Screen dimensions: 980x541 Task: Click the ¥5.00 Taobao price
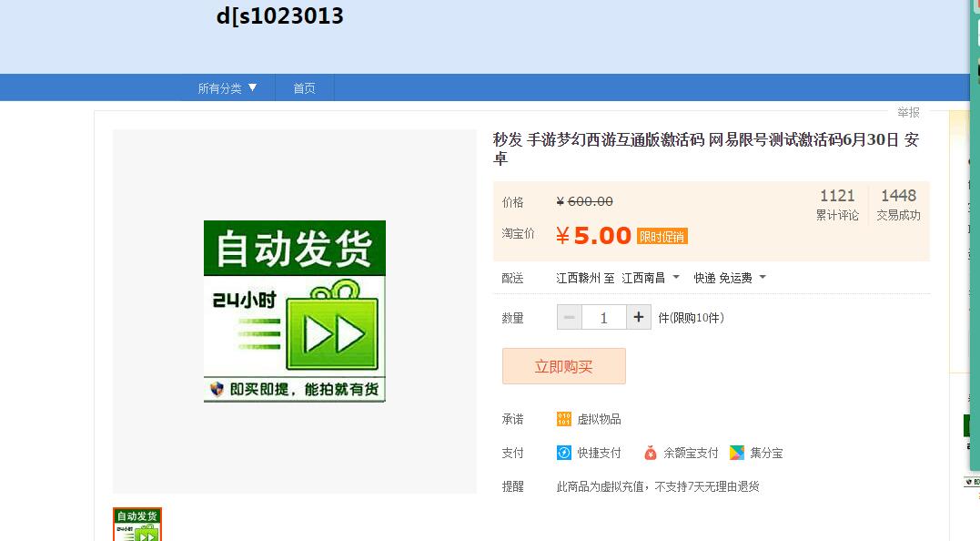(594, 236)
